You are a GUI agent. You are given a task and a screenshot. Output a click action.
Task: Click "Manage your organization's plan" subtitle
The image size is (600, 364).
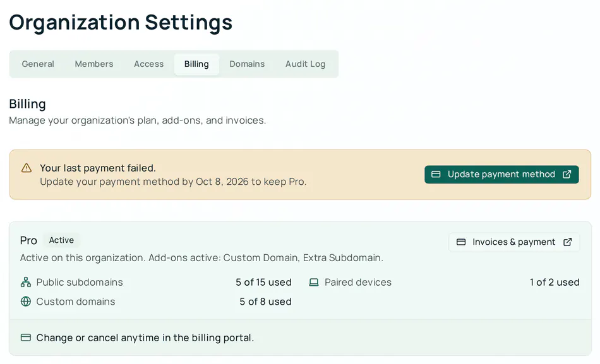pos(138,120)
